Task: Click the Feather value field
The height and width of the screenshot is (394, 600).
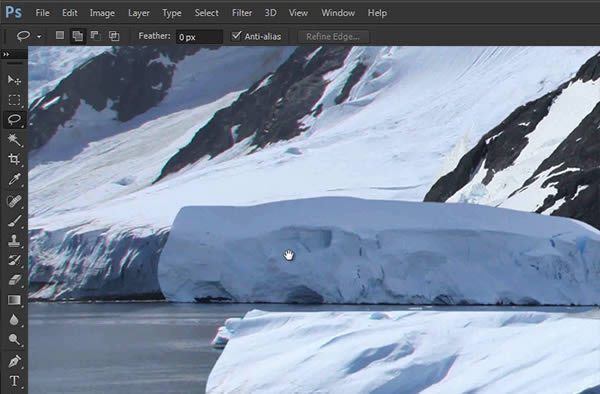Action: pyautogui.click(x=199, y=37)
